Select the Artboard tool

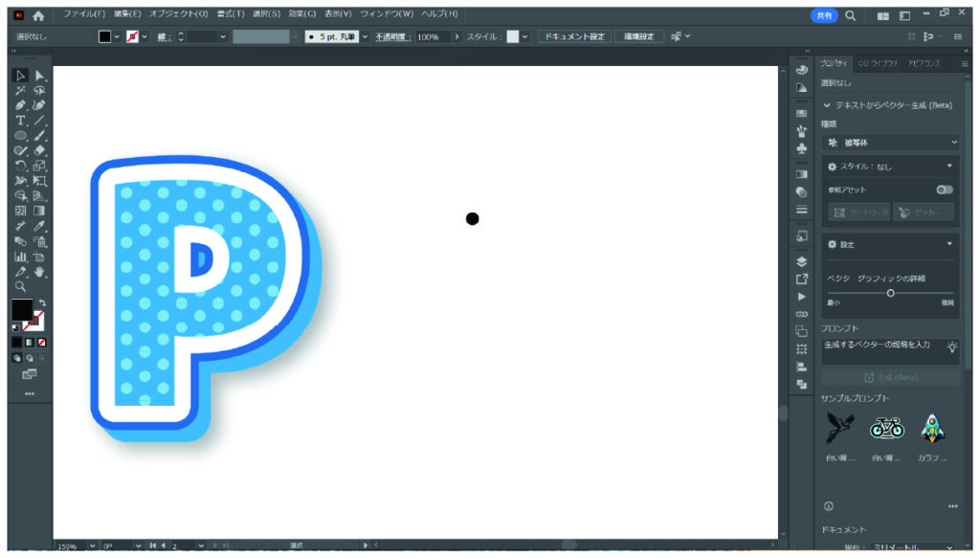39,257
